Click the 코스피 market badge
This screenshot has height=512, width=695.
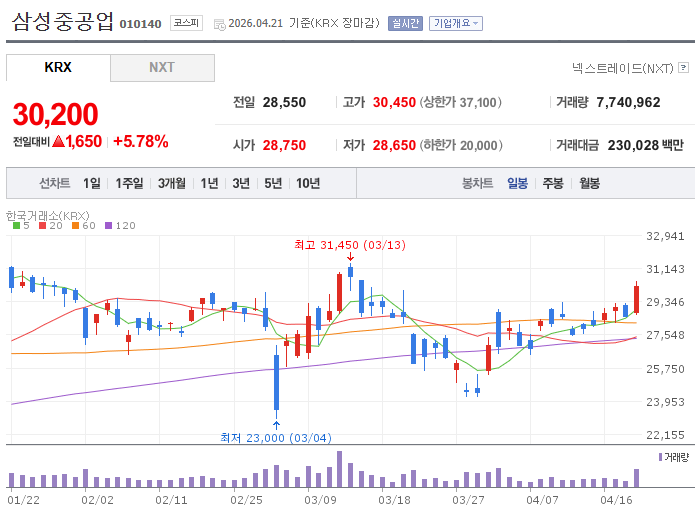click(x=186, y=23)
